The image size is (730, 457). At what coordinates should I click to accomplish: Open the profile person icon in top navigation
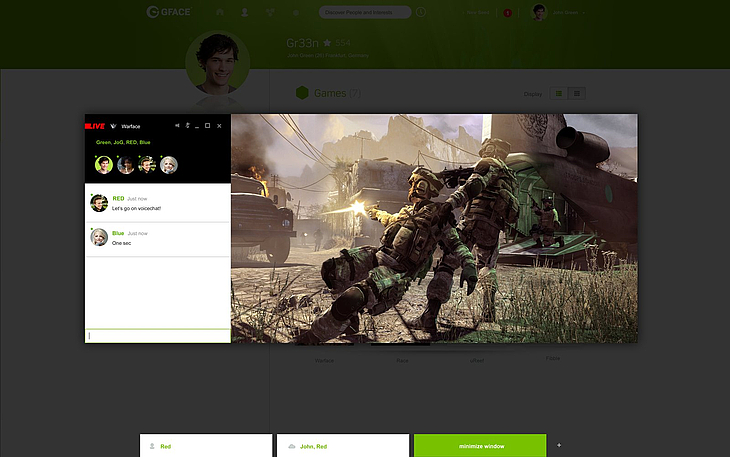pos(244,13)
